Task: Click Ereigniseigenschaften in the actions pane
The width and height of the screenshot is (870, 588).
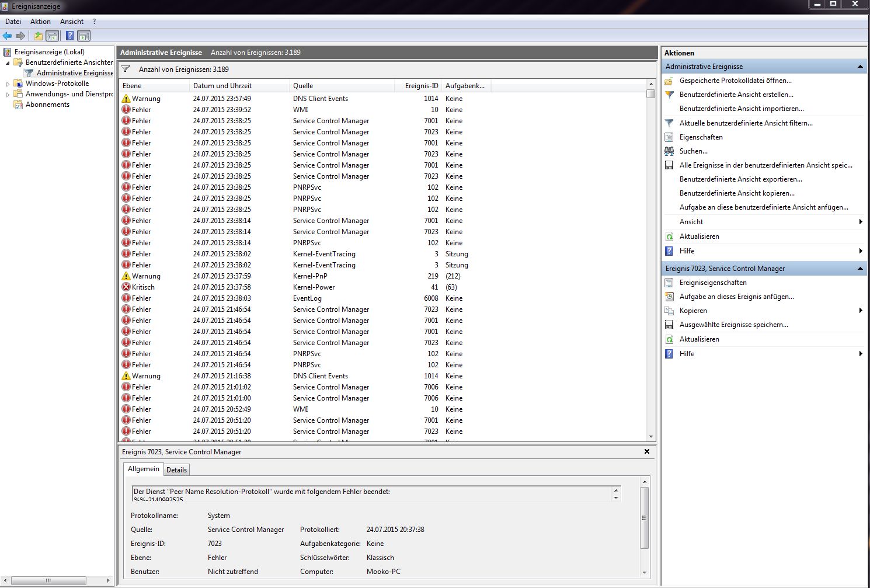Action: [x=712, y=283]
